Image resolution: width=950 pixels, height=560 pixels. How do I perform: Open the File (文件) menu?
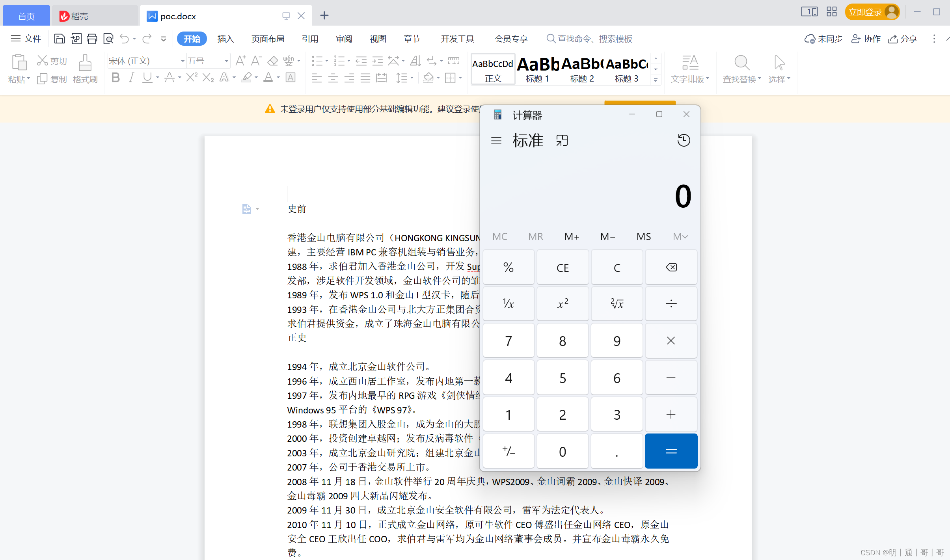tap(26, 39)
